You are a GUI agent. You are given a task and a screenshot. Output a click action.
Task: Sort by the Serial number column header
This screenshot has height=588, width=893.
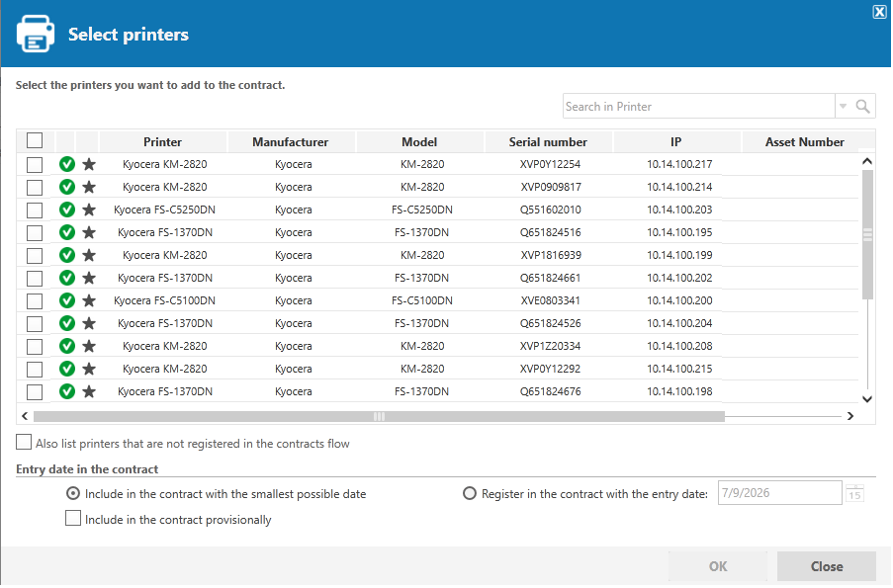[x=548, y=142]
